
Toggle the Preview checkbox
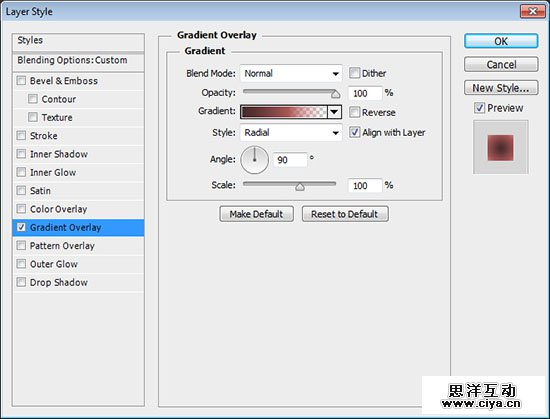(x=479, y=108)
